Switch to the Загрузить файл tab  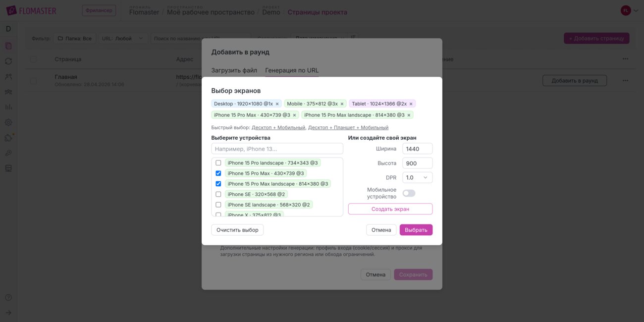coord(234,70)
